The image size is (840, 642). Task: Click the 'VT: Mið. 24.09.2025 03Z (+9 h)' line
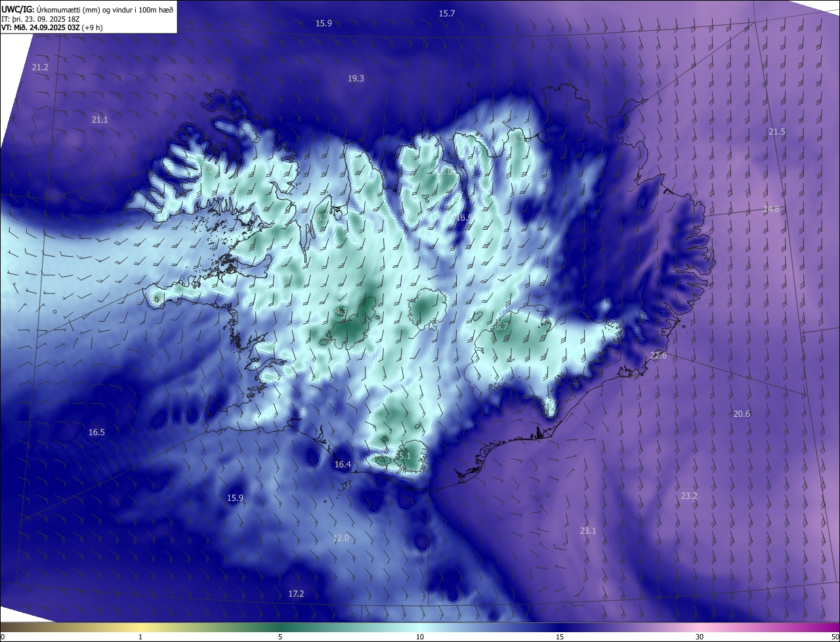(x=52, y=28)
